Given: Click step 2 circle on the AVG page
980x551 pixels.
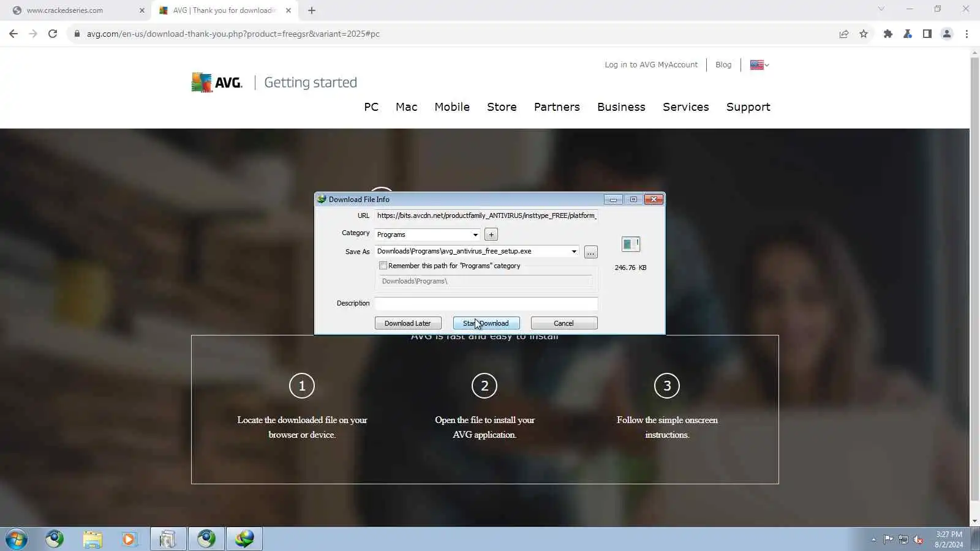Looking at the screenshot, I should (x=484, y=386).
